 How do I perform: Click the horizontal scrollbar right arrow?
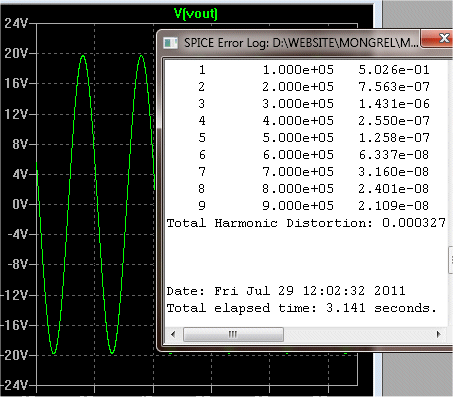(439, 334)
